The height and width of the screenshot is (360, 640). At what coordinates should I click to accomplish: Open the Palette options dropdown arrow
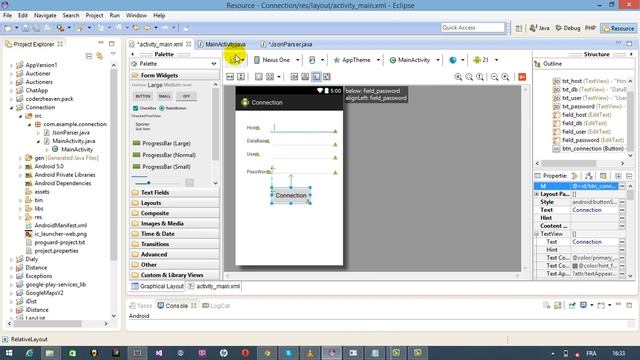[x=214, y=64]
